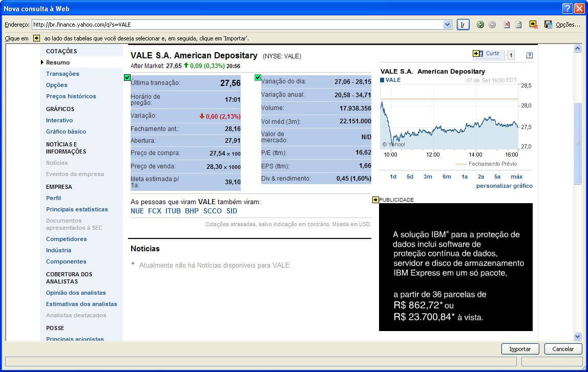This screenshot has height=372, width=588.
Task: Open Transações in the sidebar
Action: pyautogui.click(x=62, y=74)
